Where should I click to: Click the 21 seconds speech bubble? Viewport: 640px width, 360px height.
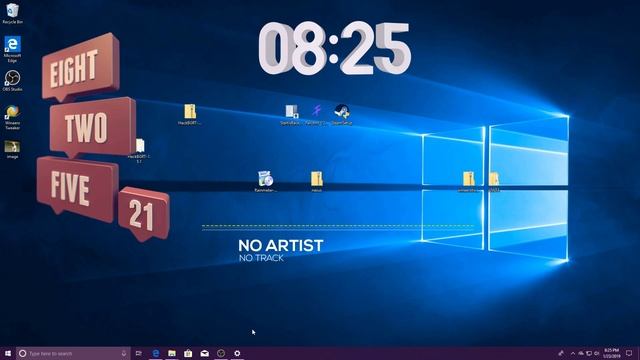click(143, 214)
